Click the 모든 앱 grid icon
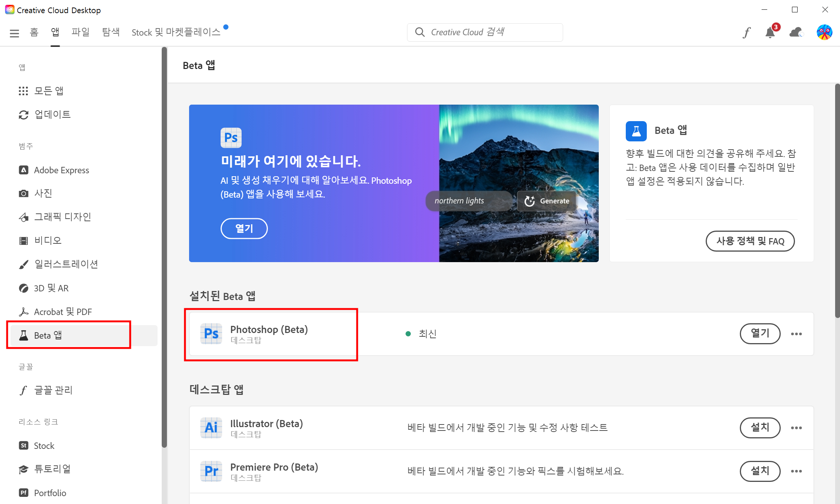Viewport: 840px width, 504px height. [x=23, y=91]
